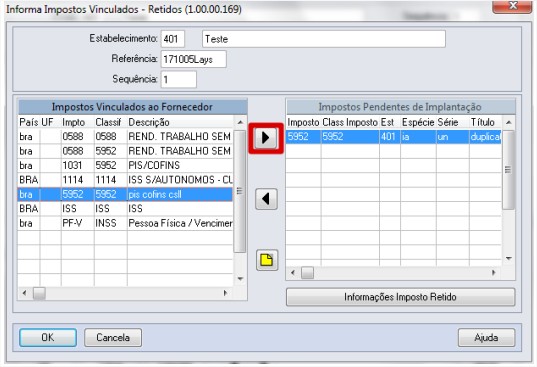Click left list vertical scrollbar thumb

tap(240, 191)
